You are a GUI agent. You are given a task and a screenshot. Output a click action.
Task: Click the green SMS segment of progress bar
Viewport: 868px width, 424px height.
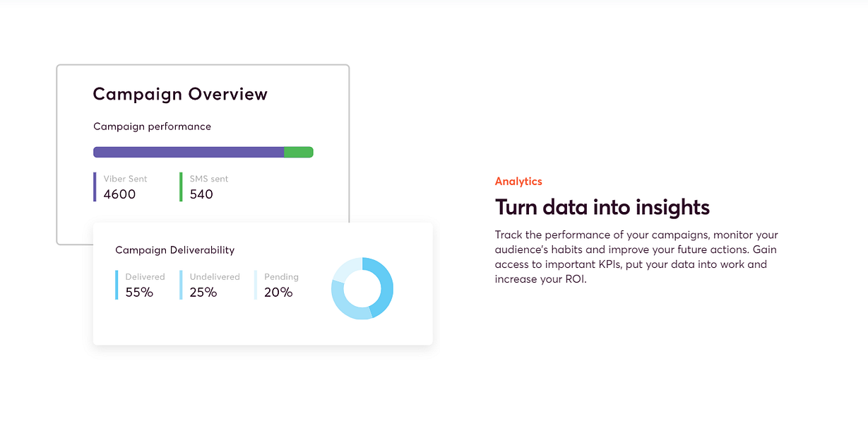tap(298, 152)
